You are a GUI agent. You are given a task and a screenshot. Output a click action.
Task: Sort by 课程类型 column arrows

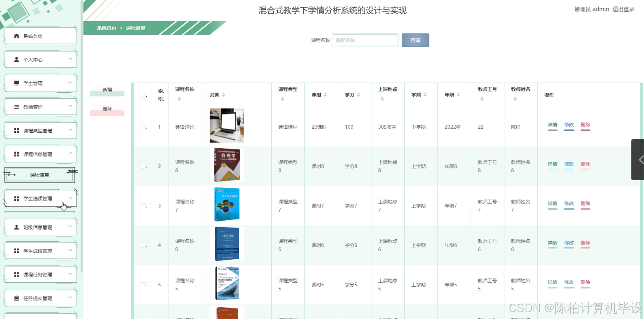[282, 99]
